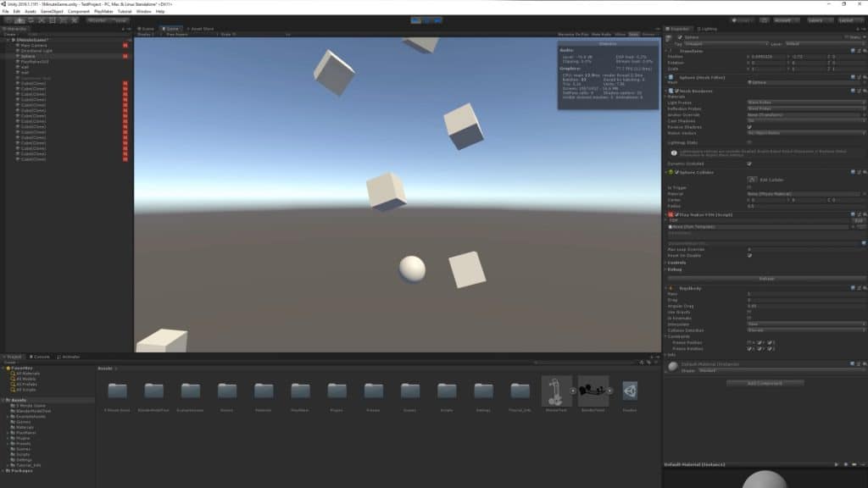Toggle the Play Maker FSM enabled checkbox
The image size is (868, 488).
pyautogui.click(x=676, y=214)
